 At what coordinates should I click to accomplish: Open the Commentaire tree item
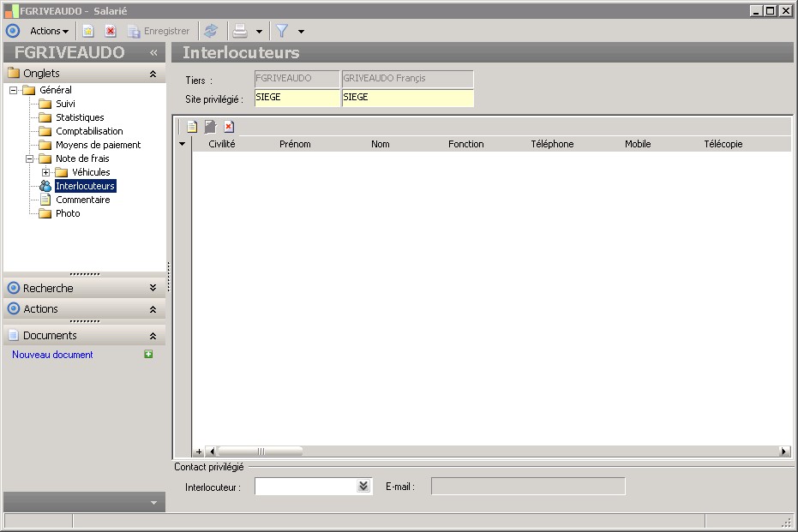pos(82,200)
